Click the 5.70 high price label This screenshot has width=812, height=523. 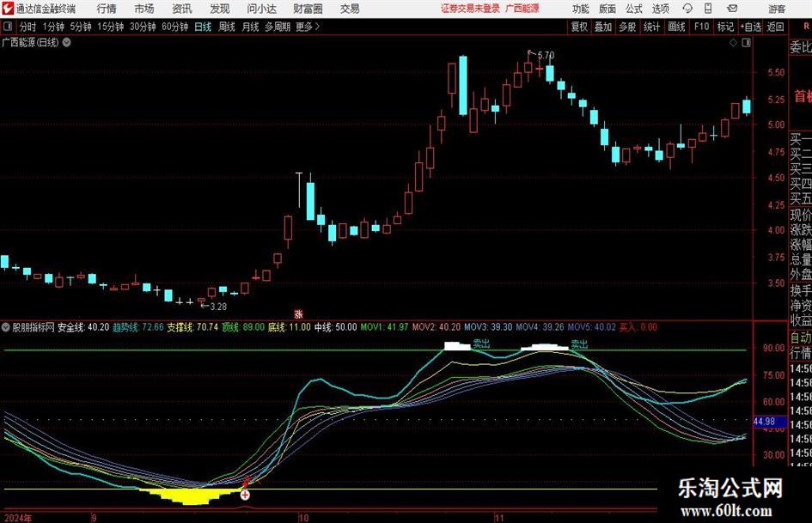point(546,55)
